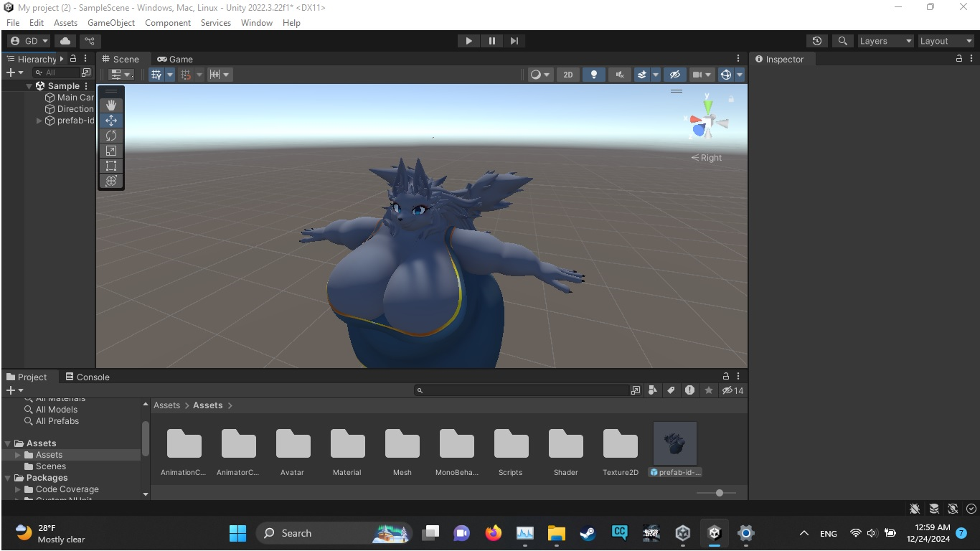Open draw mode shading dropdown

[x=540, y=75]
